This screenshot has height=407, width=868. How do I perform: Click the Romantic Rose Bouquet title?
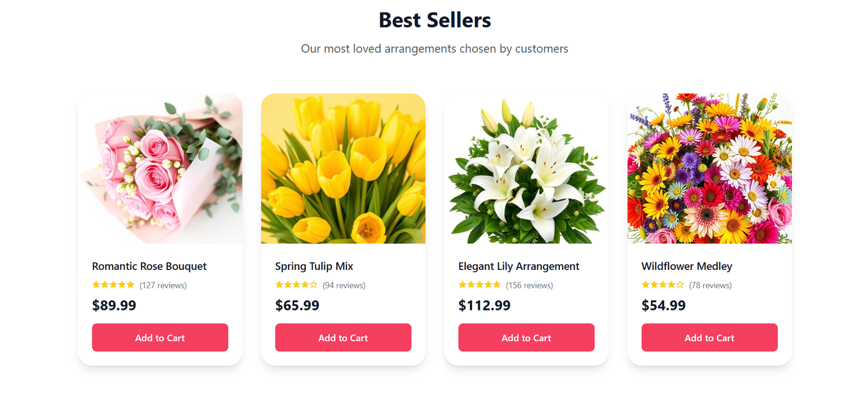click(x=149, y=266)
